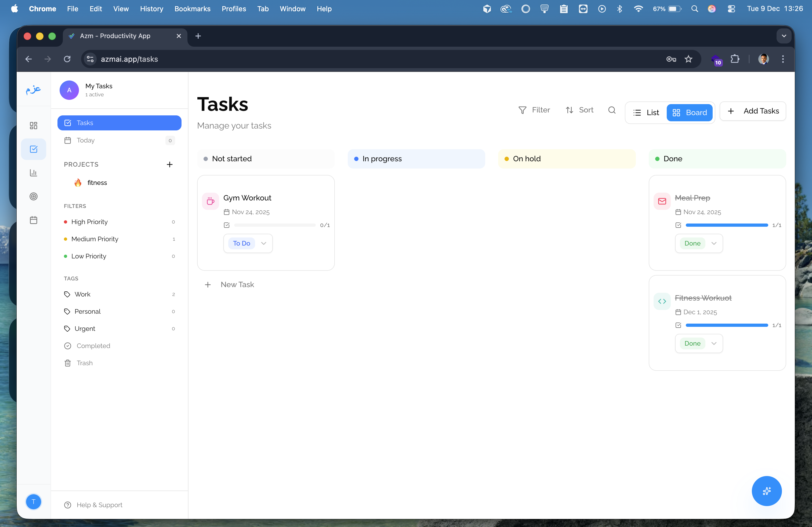The width and height of the screenshot is (812, 527).
Task: Click the Gym Workout subtask checkbox icon
Action: point(227,225)
